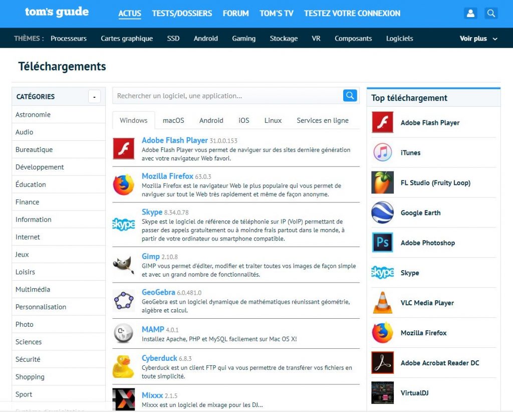513x420 pixels.
Task: Open the Gimp title link
Action: tap(150, 256)
